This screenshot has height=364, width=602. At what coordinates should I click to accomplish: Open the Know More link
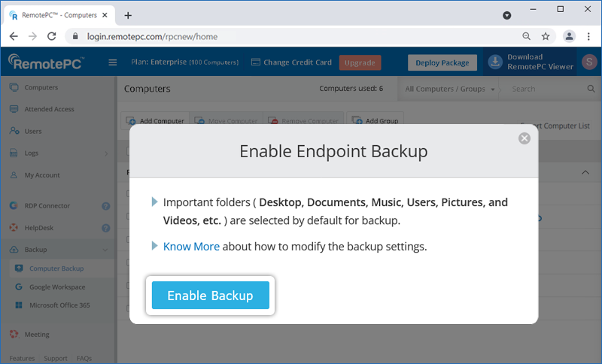point(192,246)
